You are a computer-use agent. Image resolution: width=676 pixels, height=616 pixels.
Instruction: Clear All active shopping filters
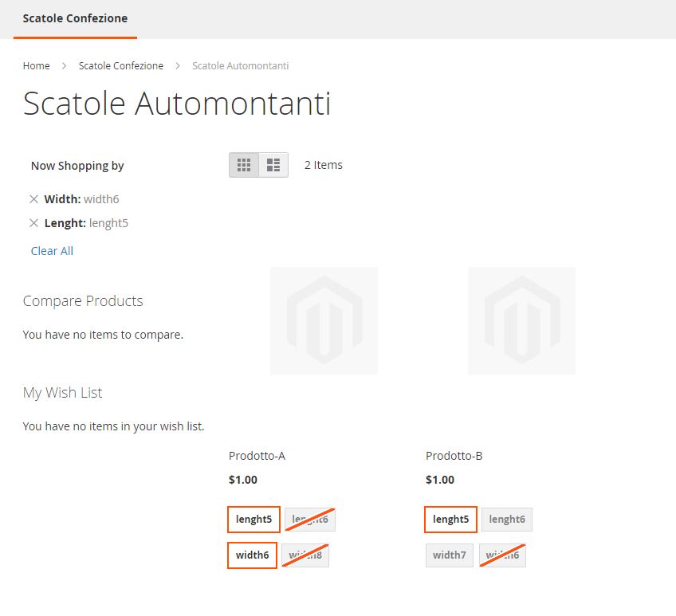(51, 250)
